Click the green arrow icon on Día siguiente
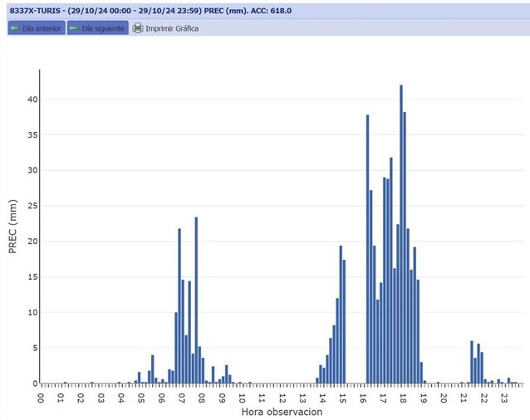Viewport: 530px width, 420px height. tap(75, 28)
